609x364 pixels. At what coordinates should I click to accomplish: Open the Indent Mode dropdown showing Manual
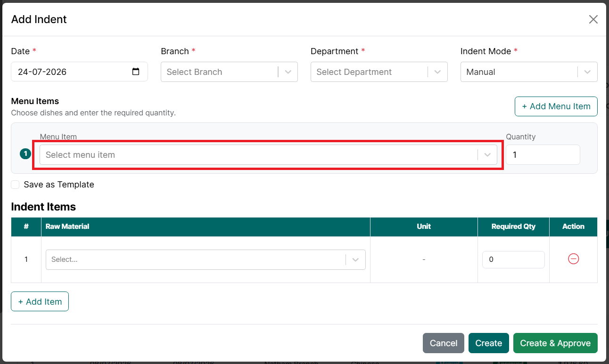[x=529, y=72]
